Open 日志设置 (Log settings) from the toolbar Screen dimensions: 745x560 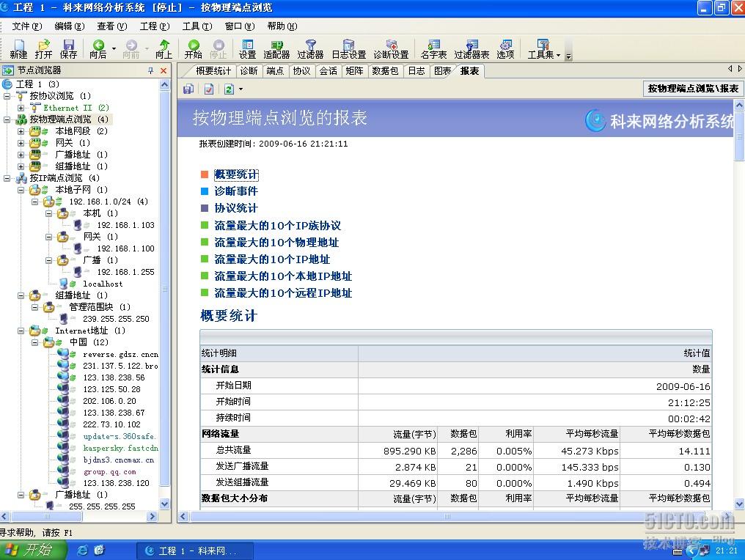click(x=349, y=49)
